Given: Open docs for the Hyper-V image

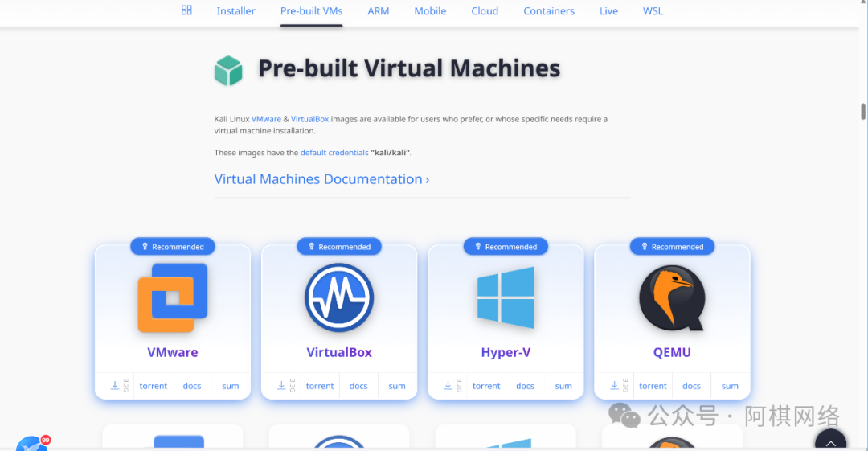Looking at the screenshot, I should [525, 386].
